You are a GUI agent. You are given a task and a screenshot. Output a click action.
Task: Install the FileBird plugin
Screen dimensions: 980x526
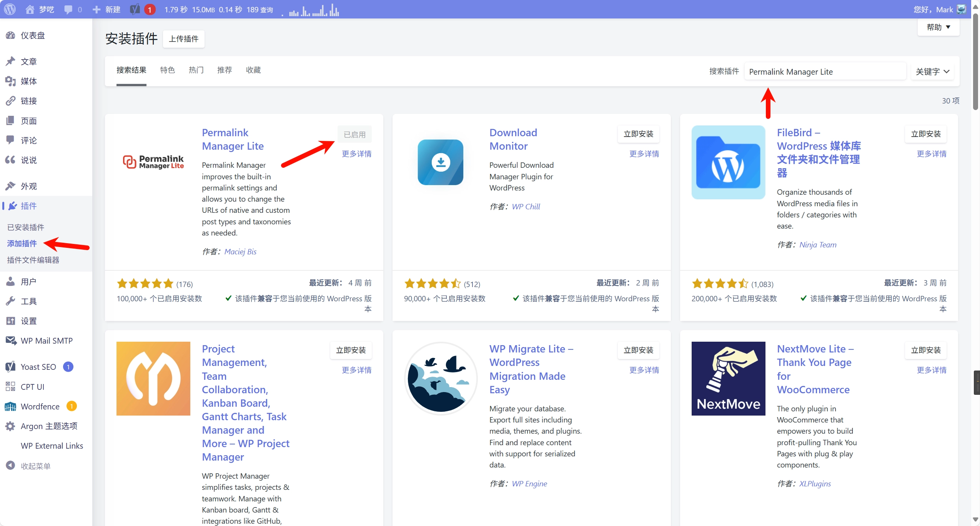(926, 134)
